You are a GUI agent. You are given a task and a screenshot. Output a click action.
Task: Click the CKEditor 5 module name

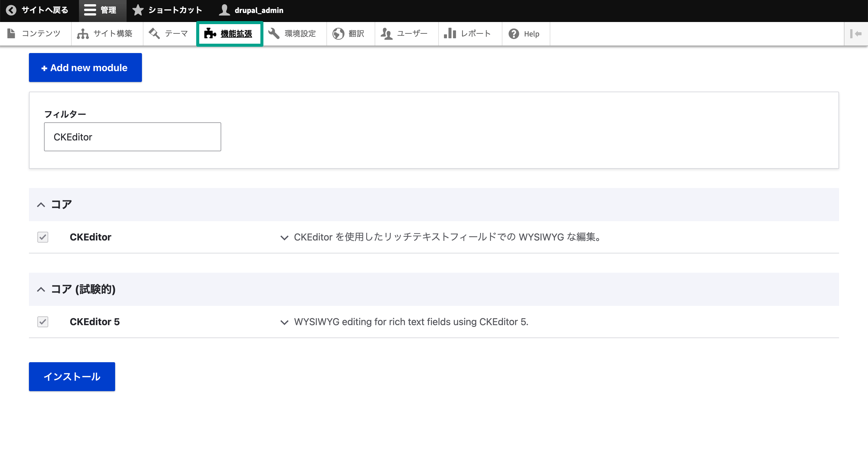tap(95, 322)
